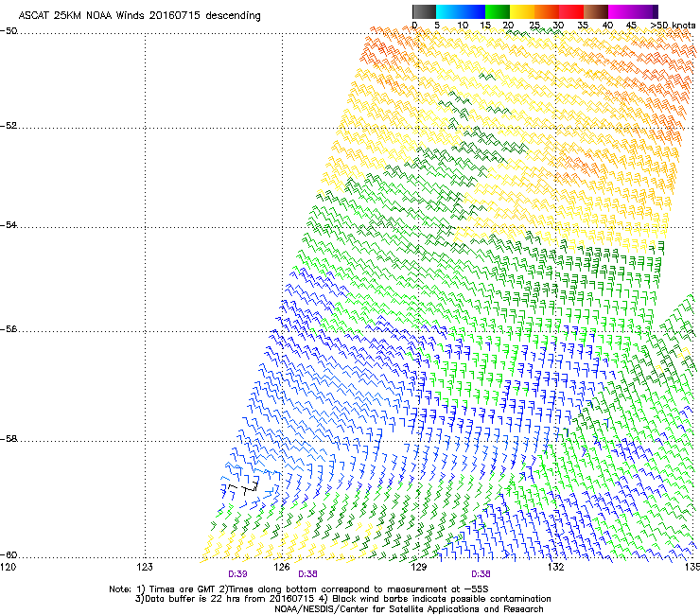Click the '25' tick label under the color bar
The height and width of the screenshot is (615, 700).
click(x=534, y=26)
